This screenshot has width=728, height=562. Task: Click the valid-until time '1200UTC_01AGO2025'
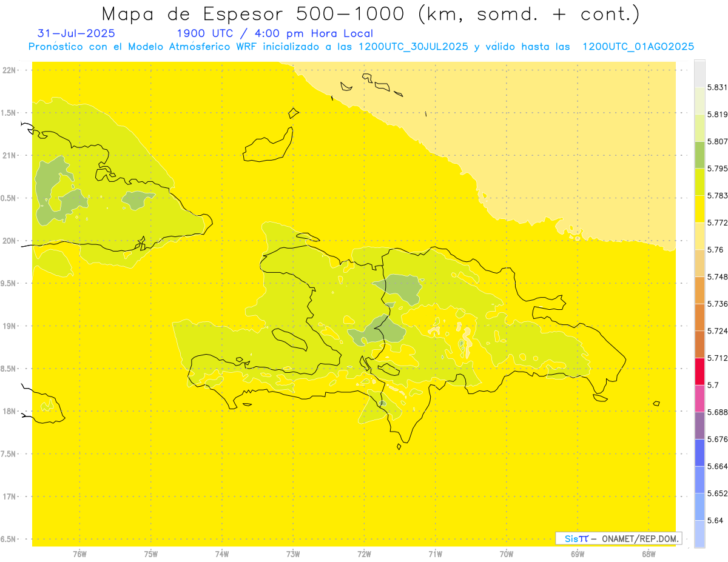pos(638,47)
